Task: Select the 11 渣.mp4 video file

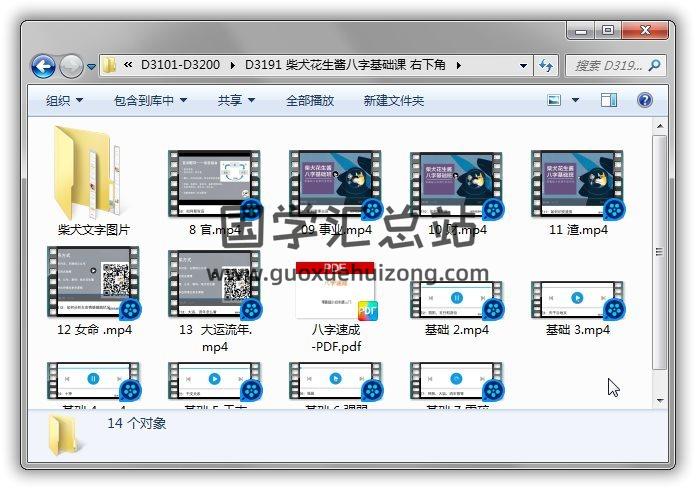Action: [x=578, y=193]
